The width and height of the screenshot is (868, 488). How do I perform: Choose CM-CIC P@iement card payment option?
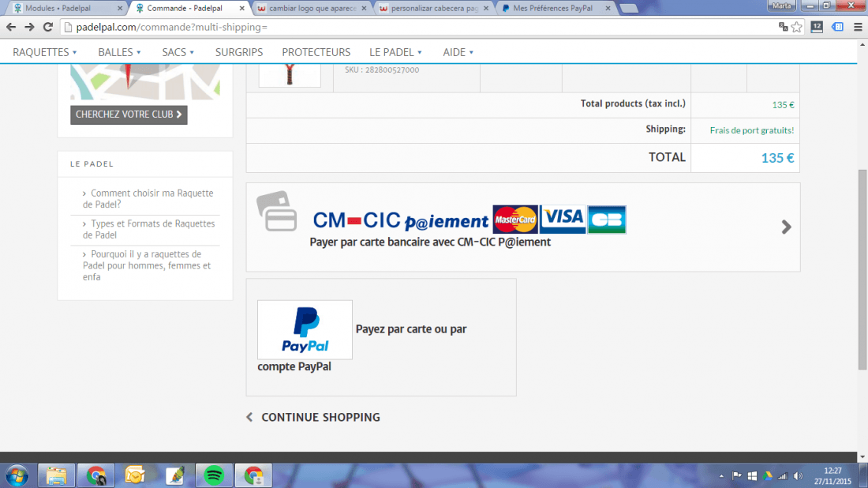tap(522, 227)
